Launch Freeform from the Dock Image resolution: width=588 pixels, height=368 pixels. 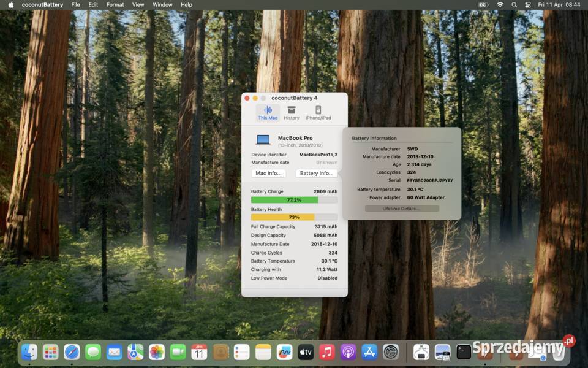point(284,352)
